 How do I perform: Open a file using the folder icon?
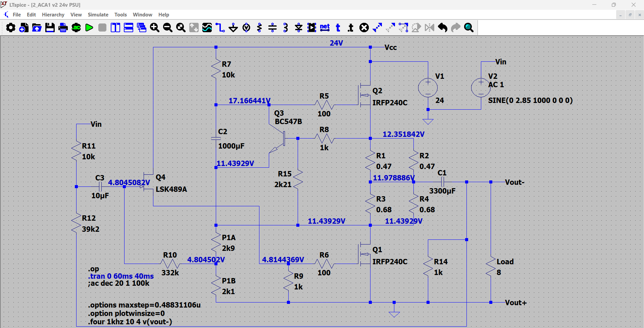(x=37, y=28)
